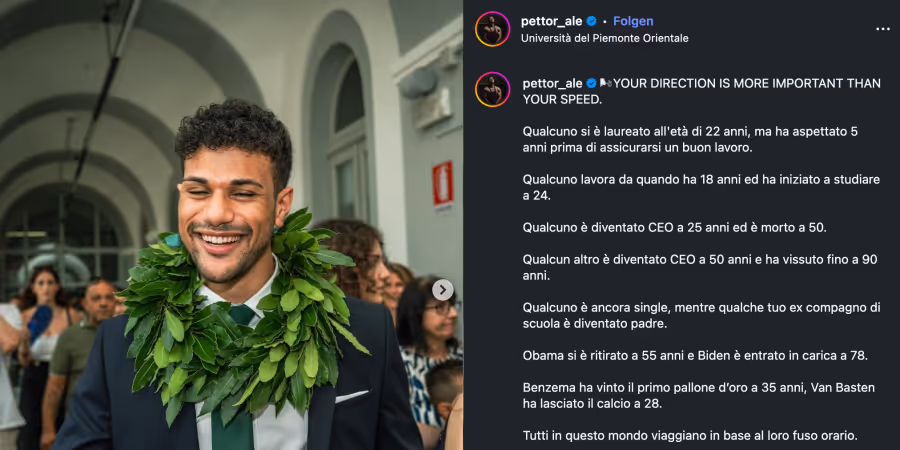Screen dimensions: 900x450
Task: Click the verified badge in the caption line
Action: tap(591, 84)
